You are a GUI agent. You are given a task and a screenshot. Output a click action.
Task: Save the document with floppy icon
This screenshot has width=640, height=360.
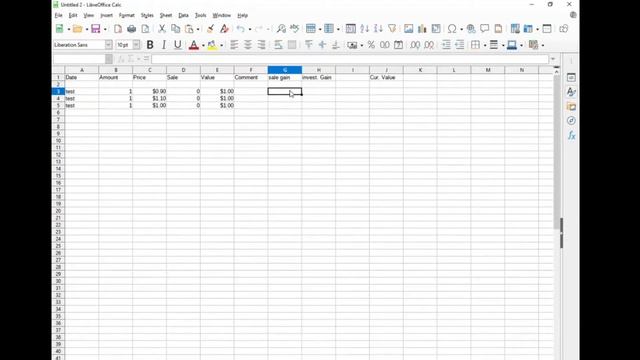click(x=96, y=29)
